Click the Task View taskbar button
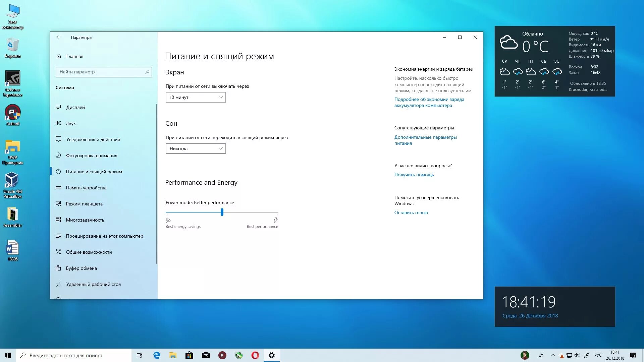Viewport: 644px width, 362px height. [x=140, y=355]
